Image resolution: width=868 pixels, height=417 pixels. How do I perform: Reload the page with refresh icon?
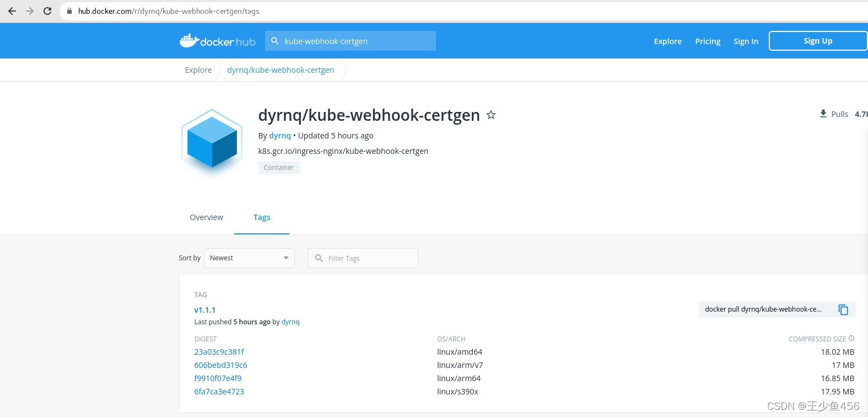click(x=47, y=11)
